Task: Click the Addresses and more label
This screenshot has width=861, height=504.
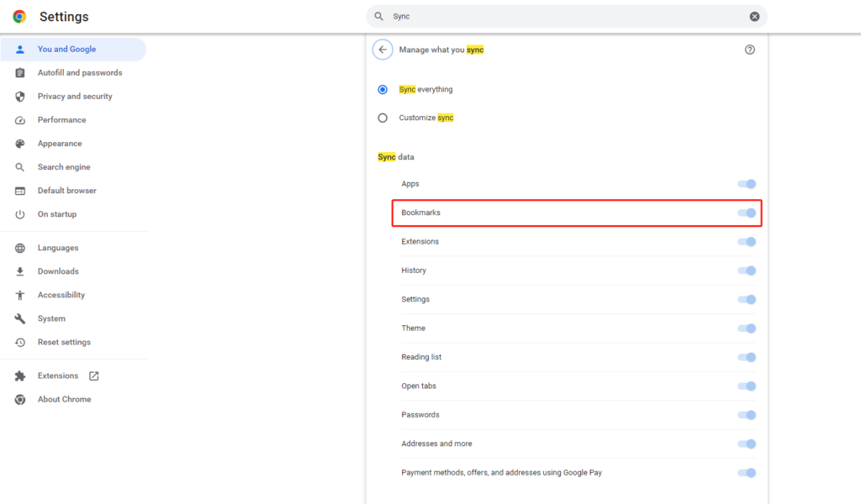Action: coord(436,444)
